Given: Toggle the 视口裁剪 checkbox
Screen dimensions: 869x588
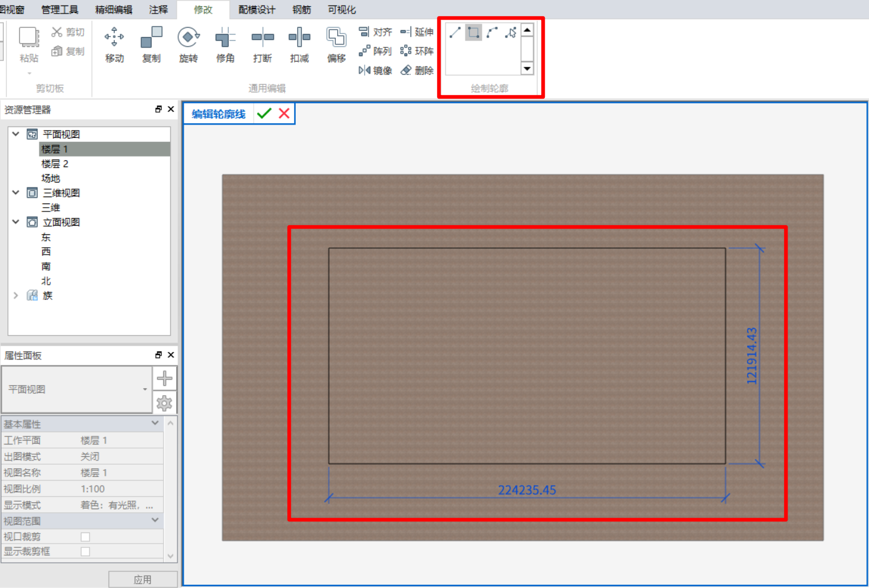Looking at the screenshot, I should (x=86, y=537).
